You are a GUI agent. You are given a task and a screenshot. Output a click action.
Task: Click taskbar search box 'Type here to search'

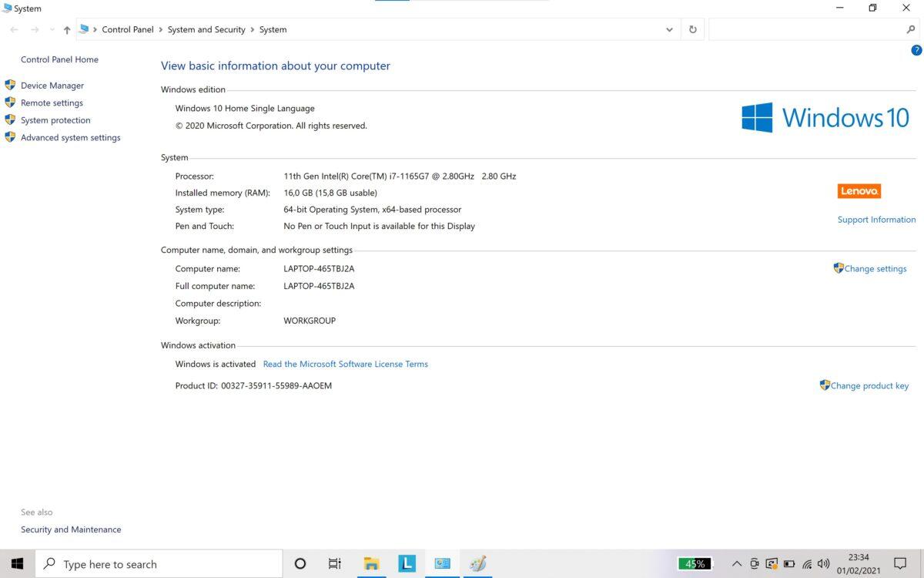159,564
